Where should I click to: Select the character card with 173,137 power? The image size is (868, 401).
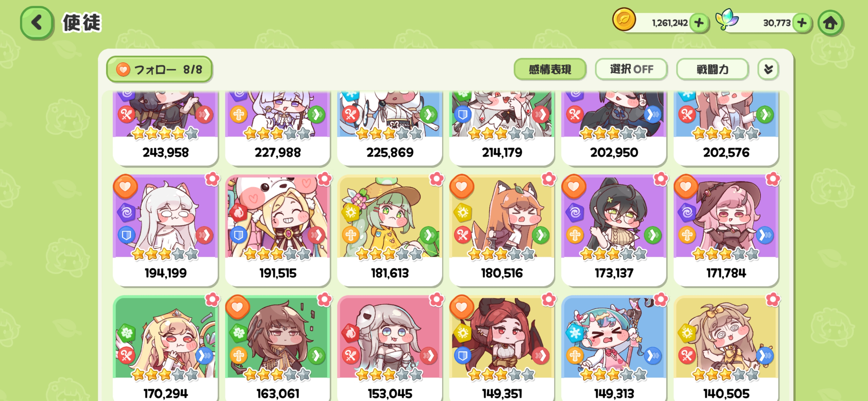(x=614, y=230)
